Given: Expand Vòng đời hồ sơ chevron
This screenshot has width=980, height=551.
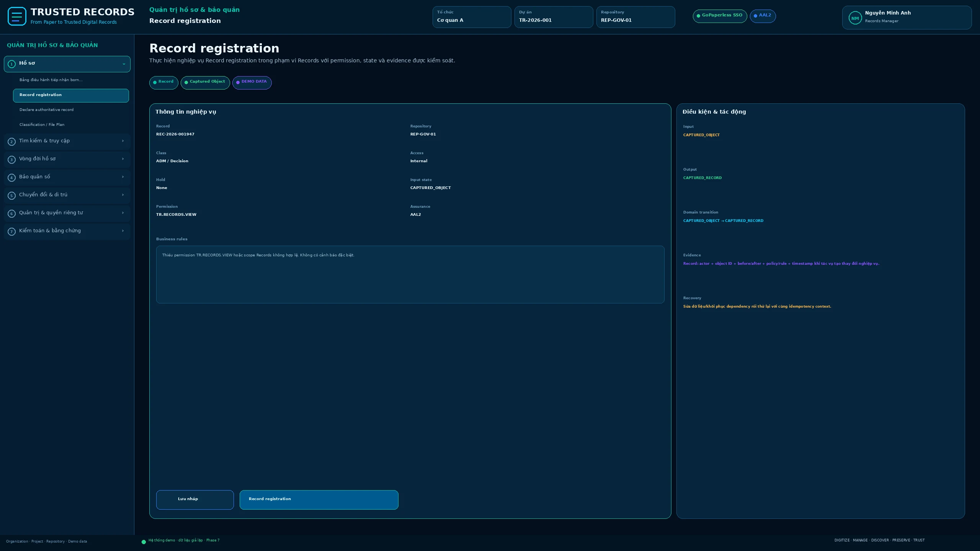Looking at the screenshot, I should point(122,159).
